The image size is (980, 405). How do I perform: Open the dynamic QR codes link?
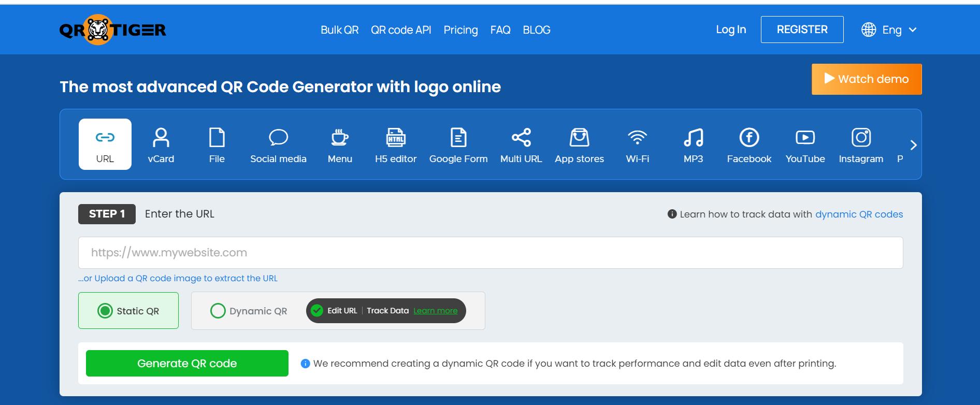tap(859, 214)
